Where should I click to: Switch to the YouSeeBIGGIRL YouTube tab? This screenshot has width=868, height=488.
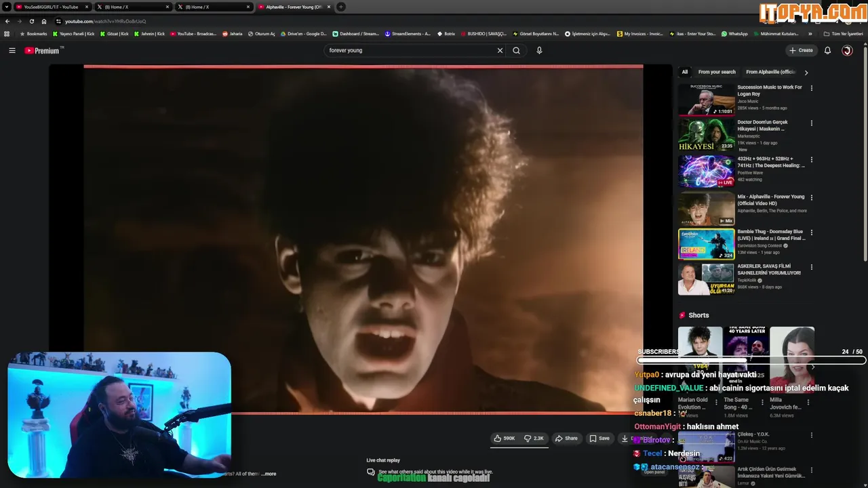click(x=51, y=7)
